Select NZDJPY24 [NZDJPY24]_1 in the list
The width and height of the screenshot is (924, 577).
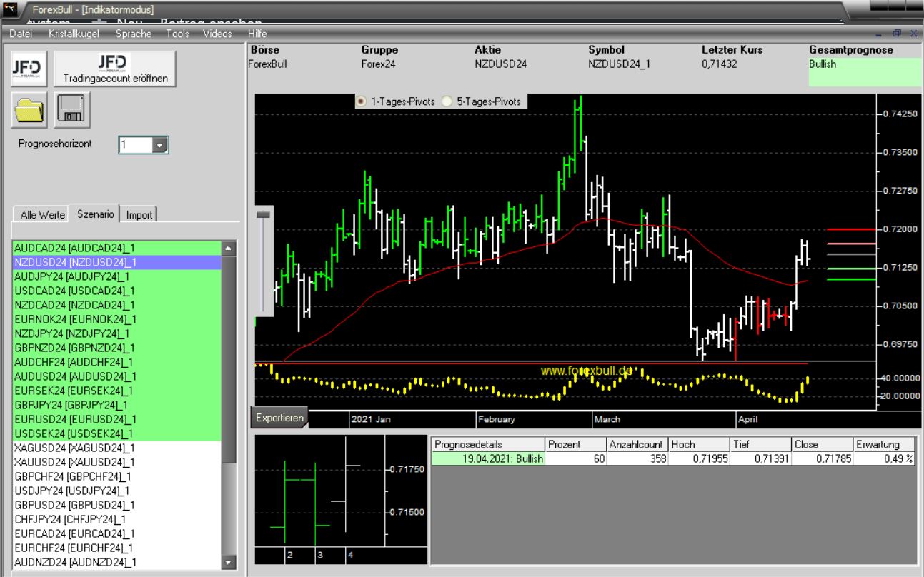tap(117, 333)
